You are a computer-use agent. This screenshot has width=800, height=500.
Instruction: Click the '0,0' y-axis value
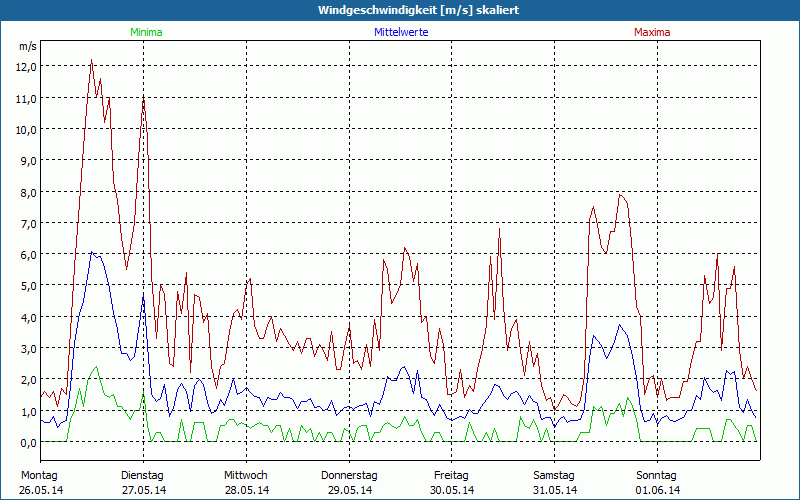30,443
